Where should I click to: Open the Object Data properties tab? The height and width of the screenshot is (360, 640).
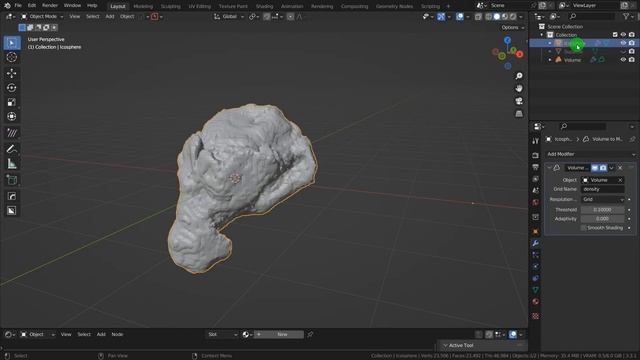click(536, 290)
